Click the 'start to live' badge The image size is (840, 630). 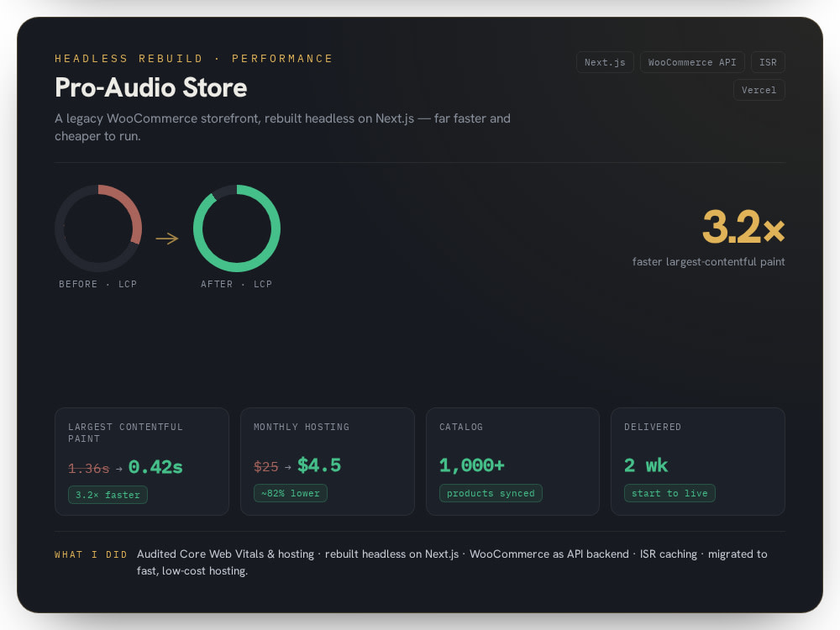click(x=669, y=493)
